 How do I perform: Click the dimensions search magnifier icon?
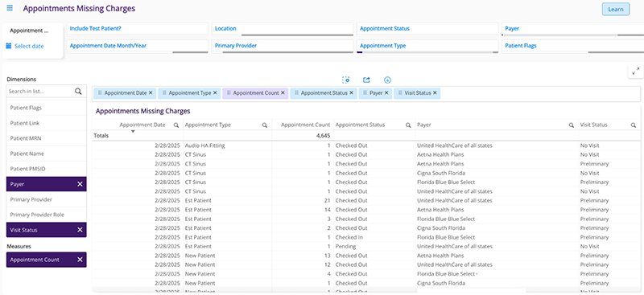(x=78, y=92)
